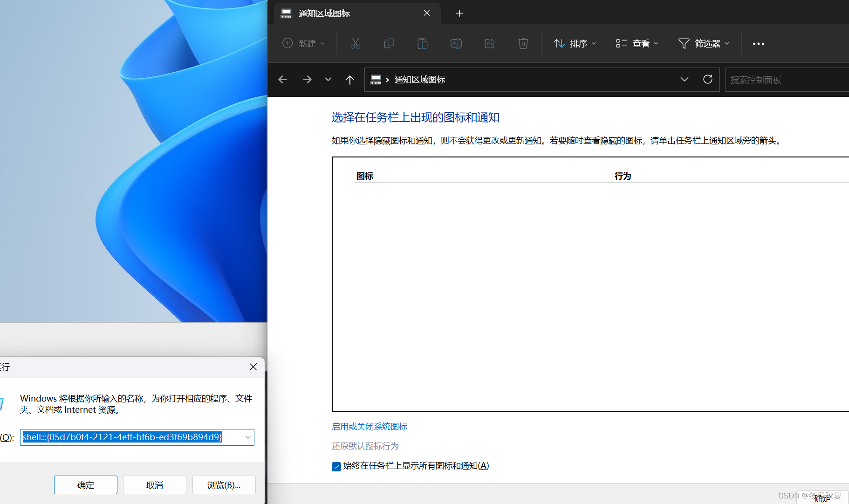The height and width of the screenshot is (504, 849).
Task: Open the 新建 (New) menu
Action: [304, 43]
